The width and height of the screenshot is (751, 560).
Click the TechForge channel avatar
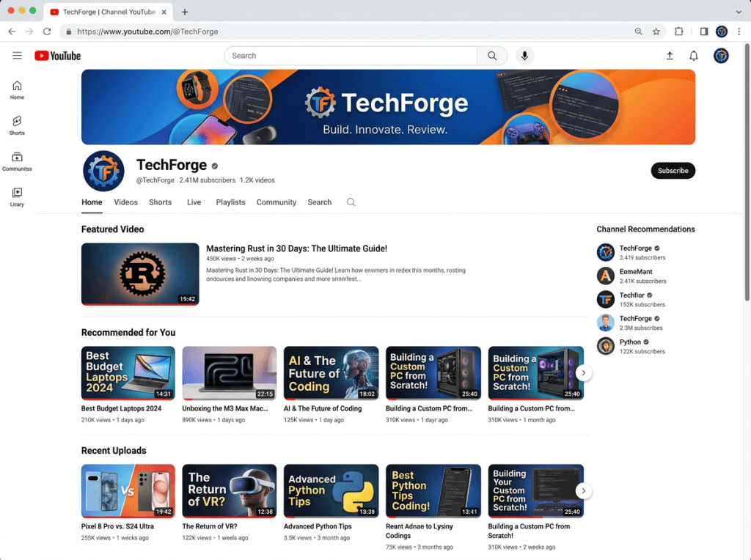(103, 171)
